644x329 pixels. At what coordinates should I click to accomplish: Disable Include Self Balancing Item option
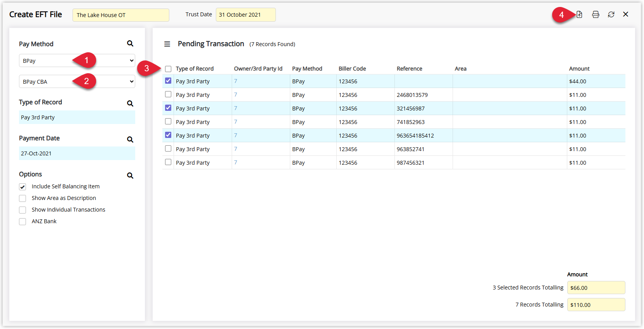click(x=22, y=187)
